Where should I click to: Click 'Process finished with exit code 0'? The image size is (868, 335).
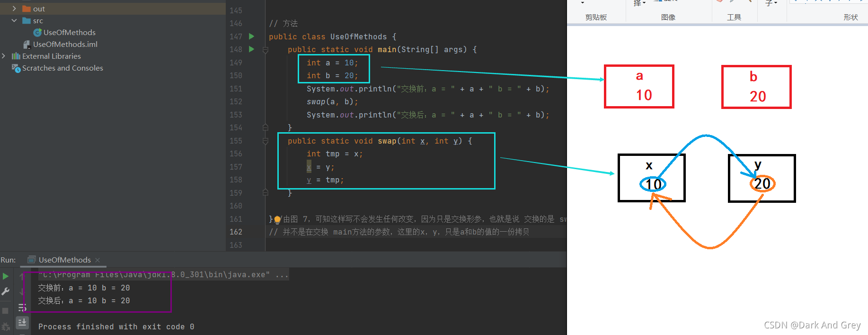pyautogui.click(x=116, y=326)
